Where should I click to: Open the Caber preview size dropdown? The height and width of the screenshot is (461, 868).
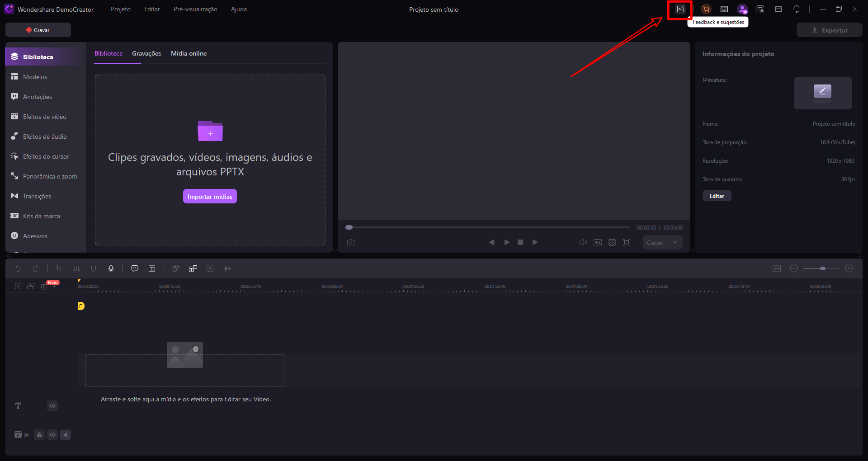662,243
